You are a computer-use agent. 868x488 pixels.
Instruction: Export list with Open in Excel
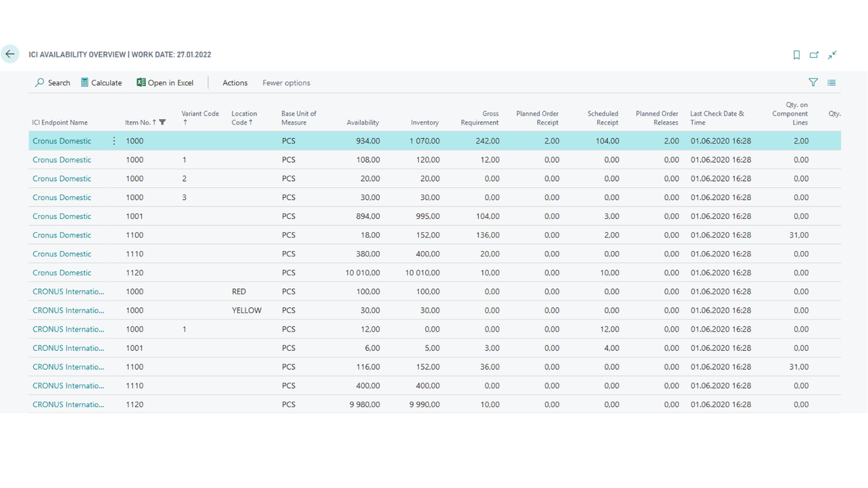point(165,82)
